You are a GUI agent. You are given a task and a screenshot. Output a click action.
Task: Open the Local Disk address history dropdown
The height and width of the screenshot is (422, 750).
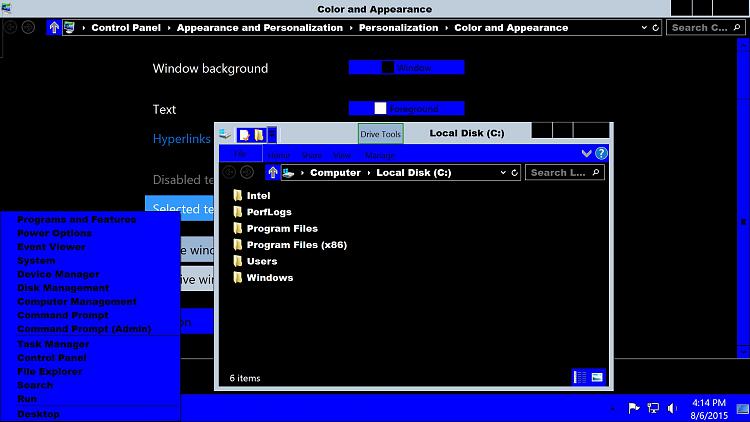[503, 173]
